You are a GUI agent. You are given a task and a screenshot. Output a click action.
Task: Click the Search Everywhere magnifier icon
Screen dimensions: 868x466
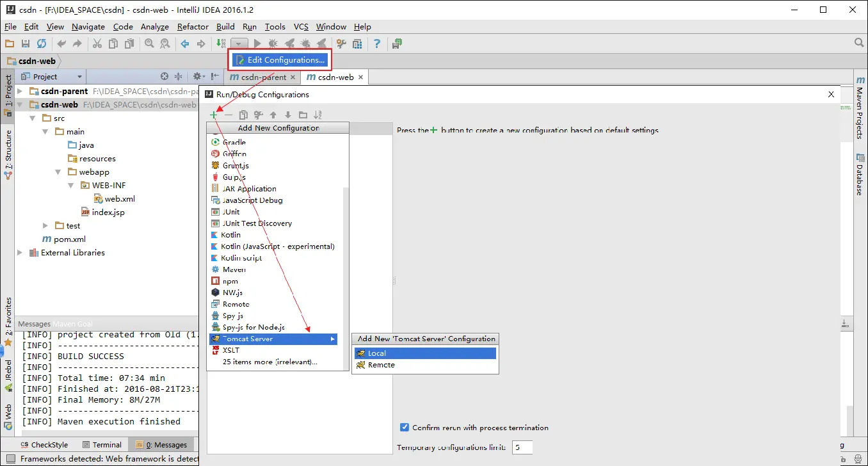(860, 43)
